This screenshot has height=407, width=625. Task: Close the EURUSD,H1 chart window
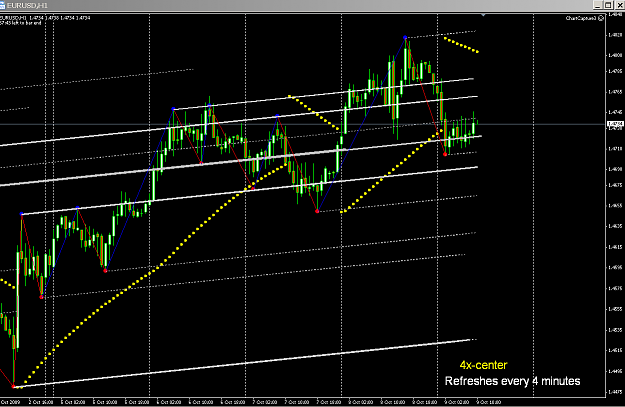tap(619, 5)
